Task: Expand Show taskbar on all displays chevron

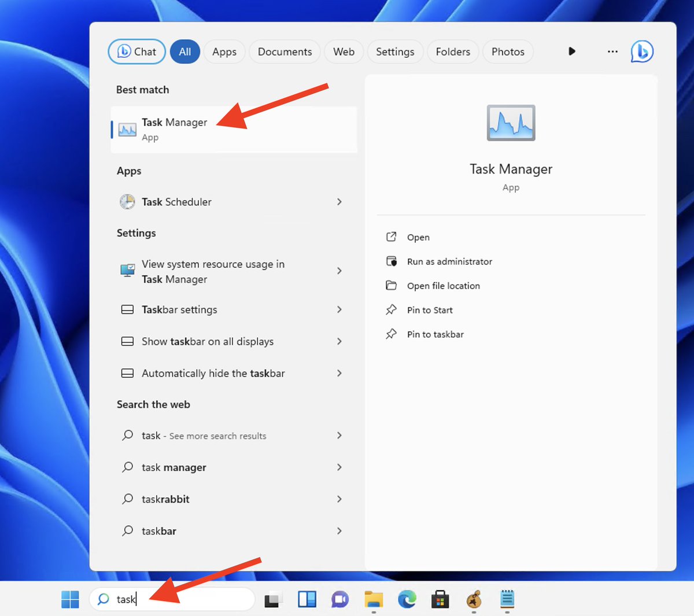Action: pos(339,341)
